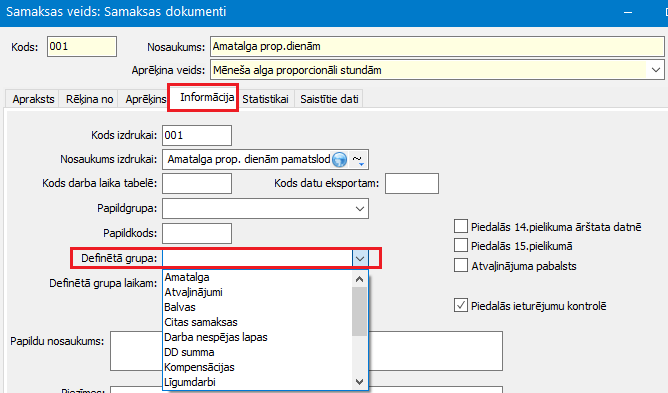
Task: Open the Rēķina no tab
Action: pos(89,99)
